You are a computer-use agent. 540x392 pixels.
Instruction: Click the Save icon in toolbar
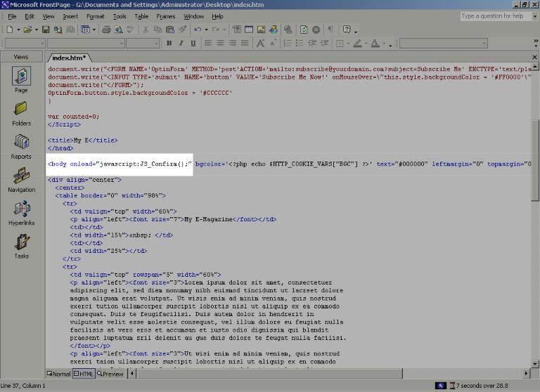pos(46,30)
